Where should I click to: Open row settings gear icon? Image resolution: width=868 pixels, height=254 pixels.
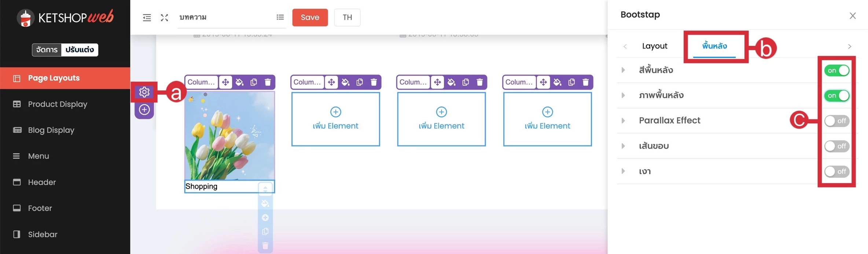coord(144,92)
